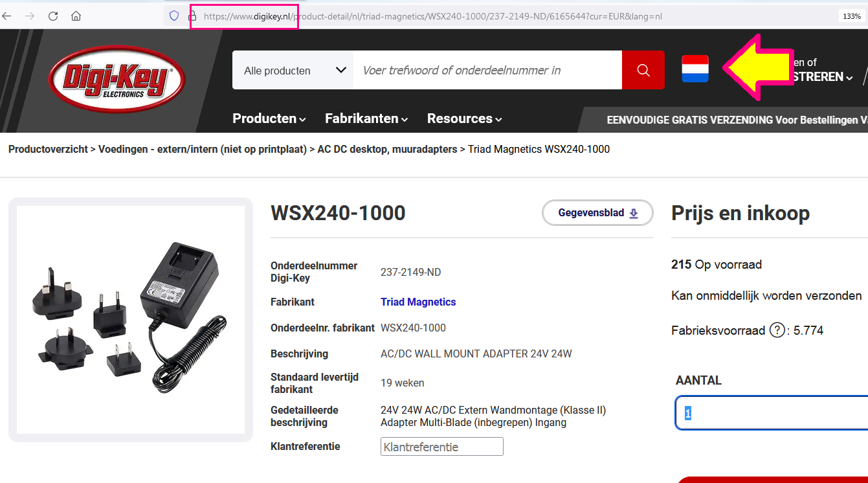Click the 133% zoom level indicator
Screen dimensions: 868x483
coord(851,16)
